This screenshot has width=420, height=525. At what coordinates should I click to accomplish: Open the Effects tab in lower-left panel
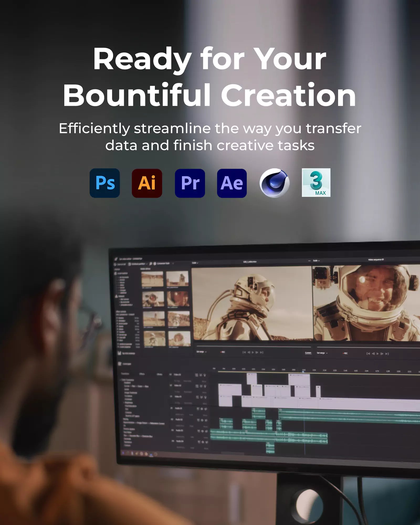[142, 374]
